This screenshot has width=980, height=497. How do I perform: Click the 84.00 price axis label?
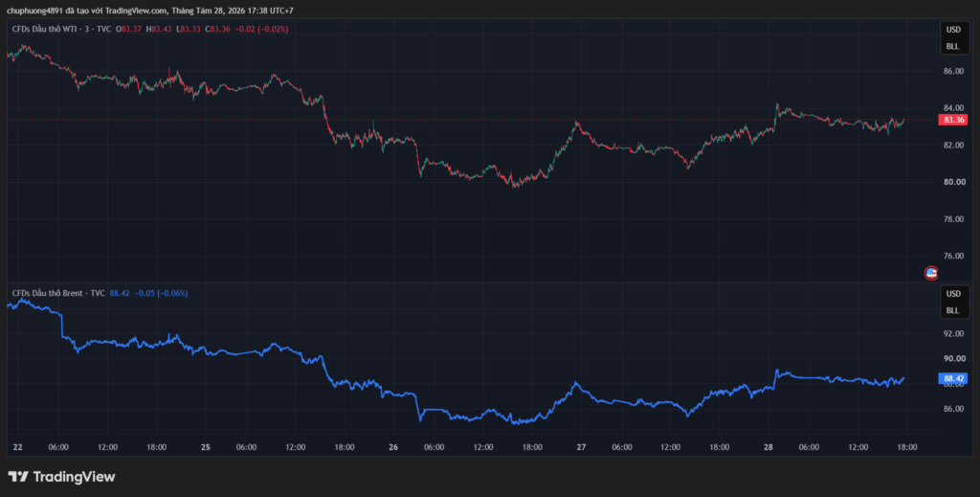pos(953,108)
